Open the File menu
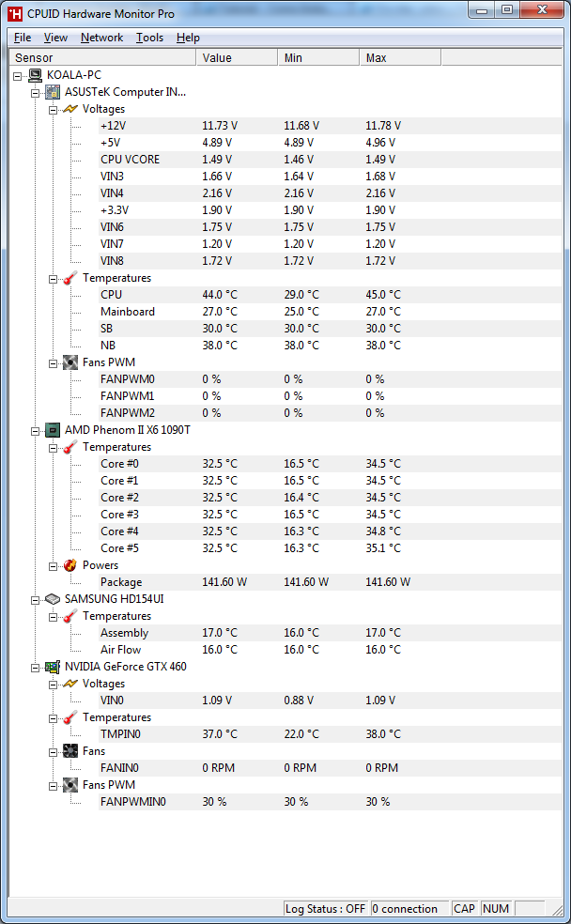 [x=23, y=38]
